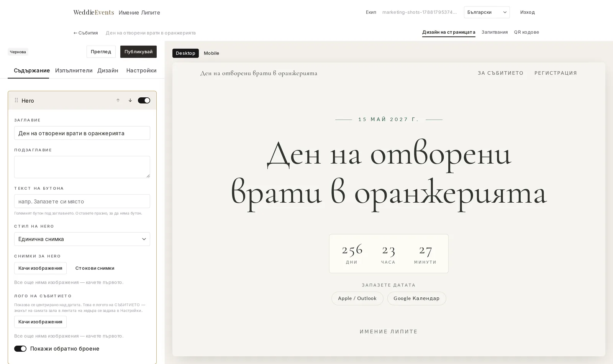Open the Дизайн tab
The image size is (613, 364).
pos(108,71)
